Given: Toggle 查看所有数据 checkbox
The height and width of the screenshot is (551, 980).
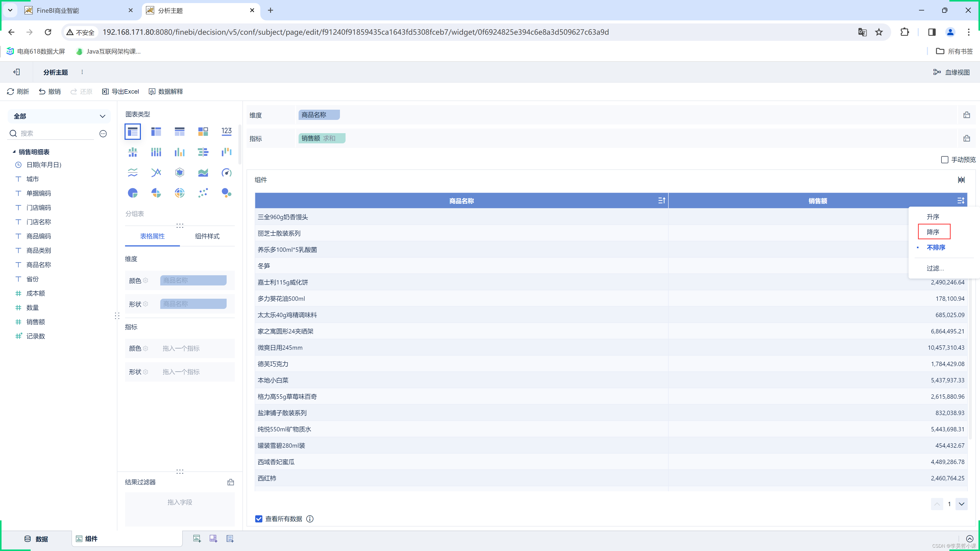Looking at the screenshot, I should [x=259, y=519].
